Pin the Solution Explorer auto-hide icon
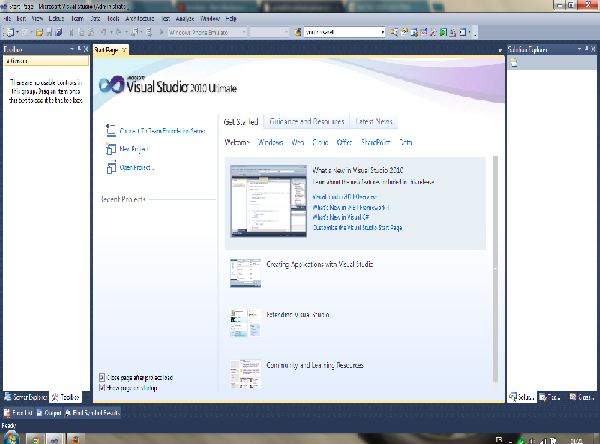The width and height of the screenshot is (600, 444). click(x=586, y=49)
